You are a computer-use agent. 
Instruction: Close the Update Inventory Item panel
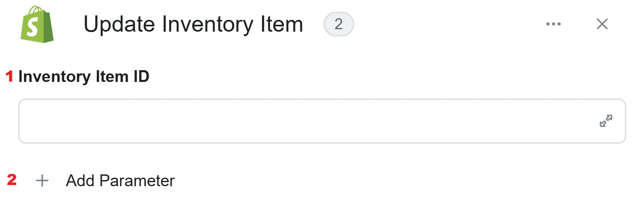tap(602, 24)
